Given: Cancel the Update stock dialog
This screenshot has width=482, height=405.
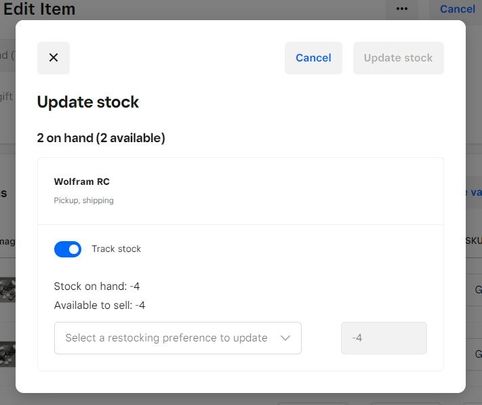Looking at the screenshot, I should tap(313, 58).
